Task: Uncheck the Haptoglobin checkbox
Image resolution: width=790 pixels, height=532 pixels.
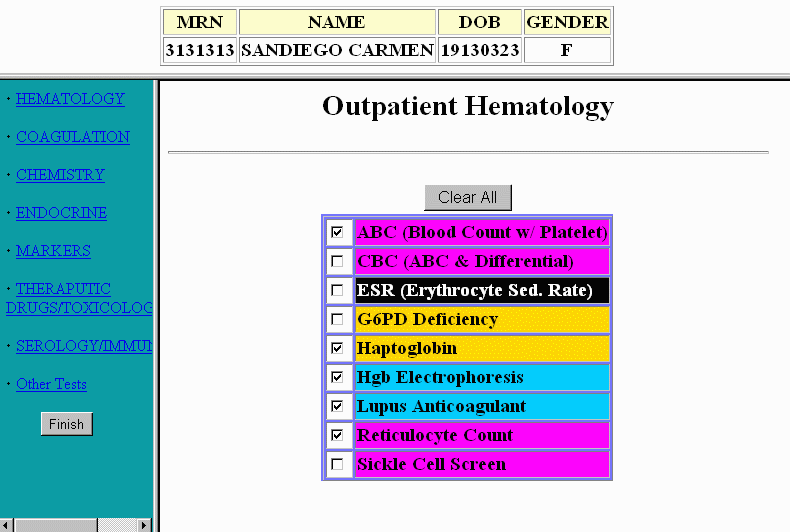Action: 337,348
